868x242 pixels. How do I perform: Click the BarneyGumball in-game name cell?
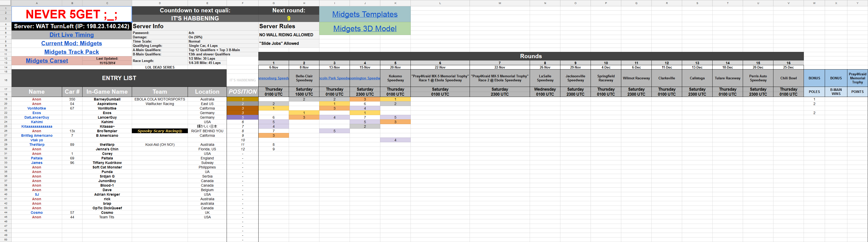point(107,99)
